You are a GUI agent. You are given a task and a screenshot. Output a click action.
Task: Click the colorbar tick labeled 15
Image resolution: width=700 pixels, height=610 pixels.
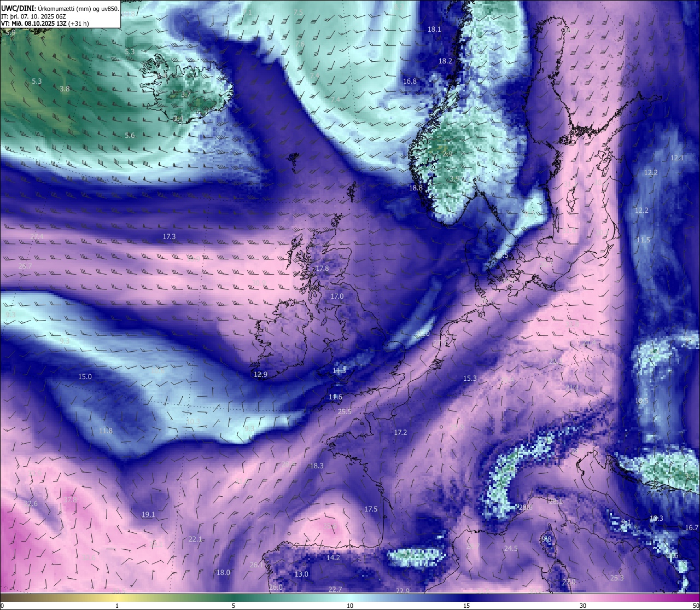point(466,606)
